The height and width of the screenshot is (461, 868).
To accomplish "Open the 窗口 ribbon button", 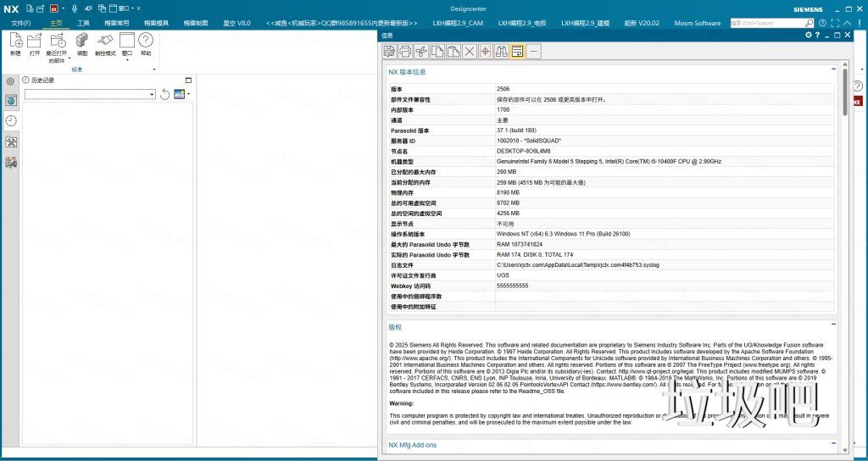I will coord(127,46).
